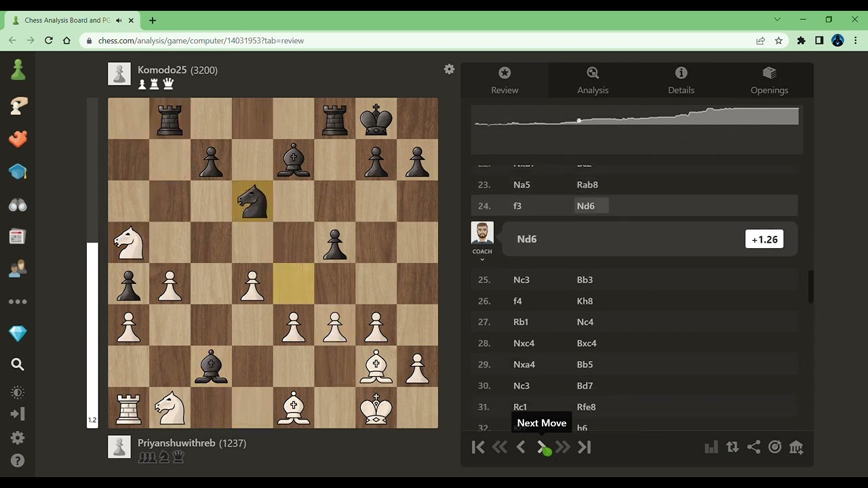Open the Play hand-and-piece sidebar icon
This screenshot has height=488, width=868.
coord(18,105)
